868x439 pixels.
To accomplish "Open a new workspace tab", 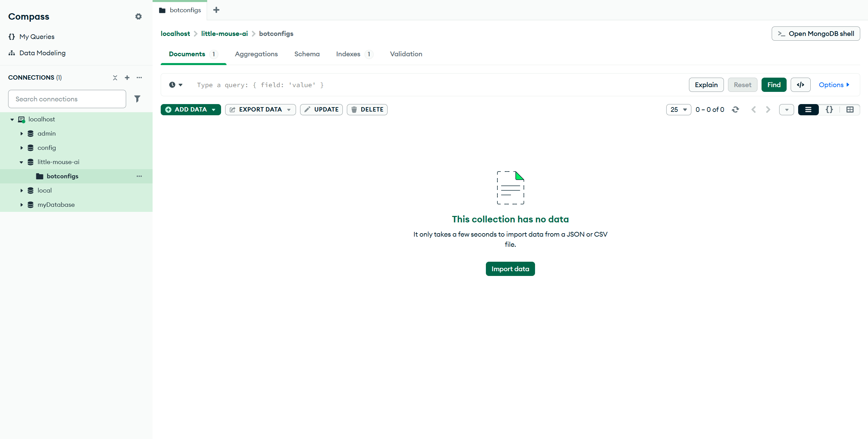I will click(216, 10).
